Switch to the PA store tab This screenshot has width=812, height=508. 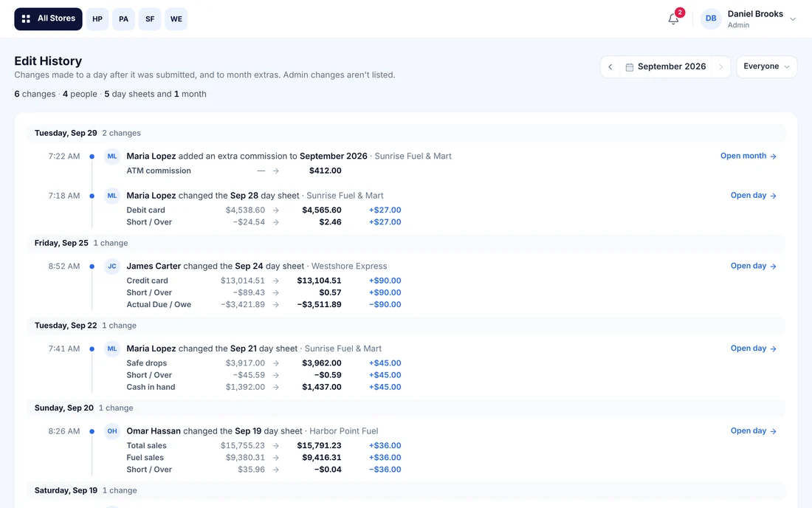[x=123, y=18]
